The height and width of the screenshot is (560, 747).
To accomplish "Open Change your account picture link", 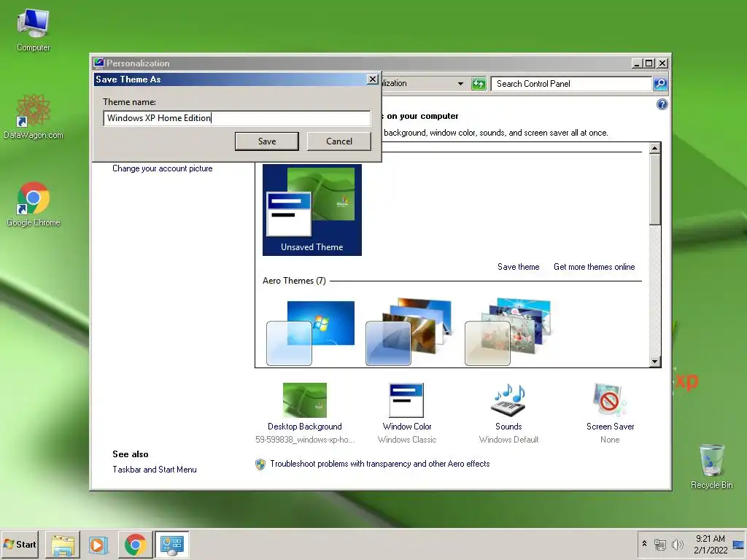I will pos(163,168).
